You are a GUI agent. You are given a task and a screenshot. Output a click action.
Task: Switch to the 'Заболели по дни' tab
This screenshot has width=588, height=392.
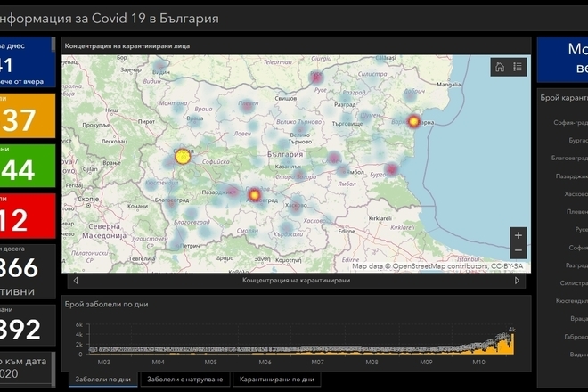(102, 380)
